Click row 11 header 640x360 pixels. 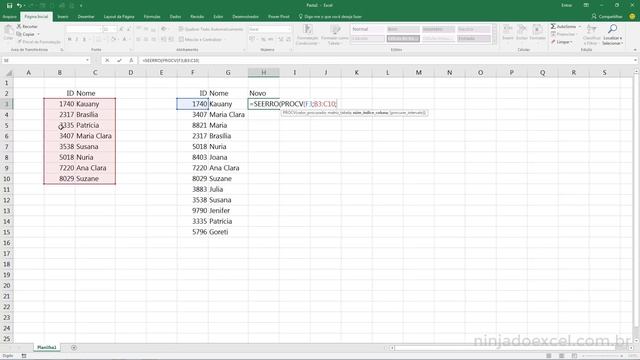7,189
